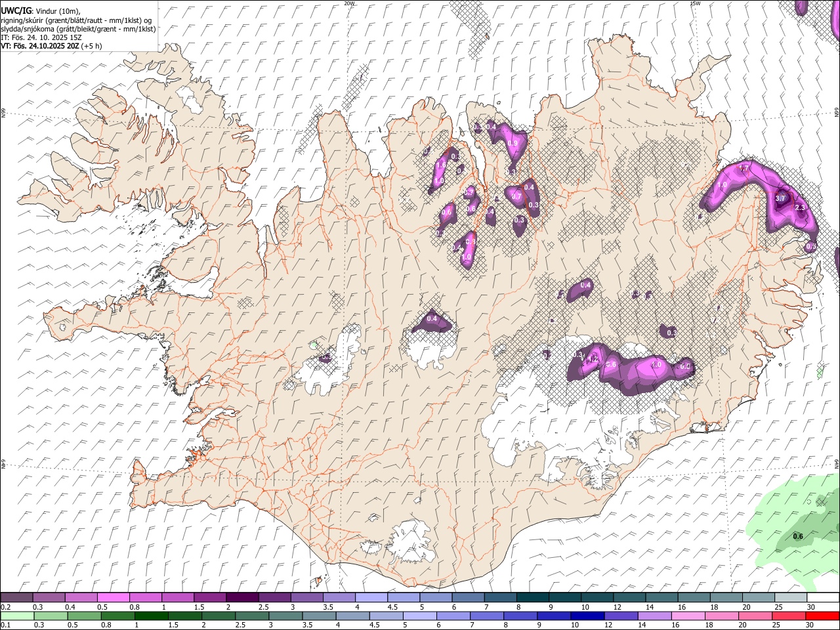Click the 'slydda/snjókoma' legend description line

(x=79, y=29)
